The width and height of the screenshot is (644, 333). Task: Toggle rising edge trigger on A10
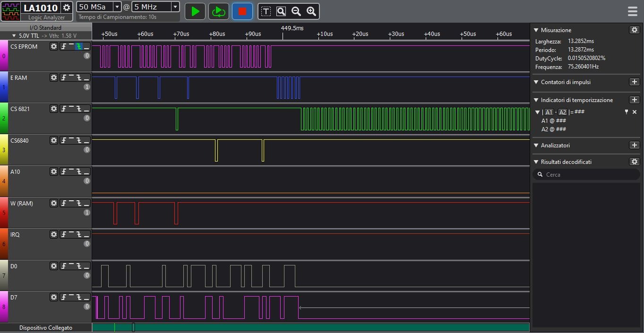64,171
